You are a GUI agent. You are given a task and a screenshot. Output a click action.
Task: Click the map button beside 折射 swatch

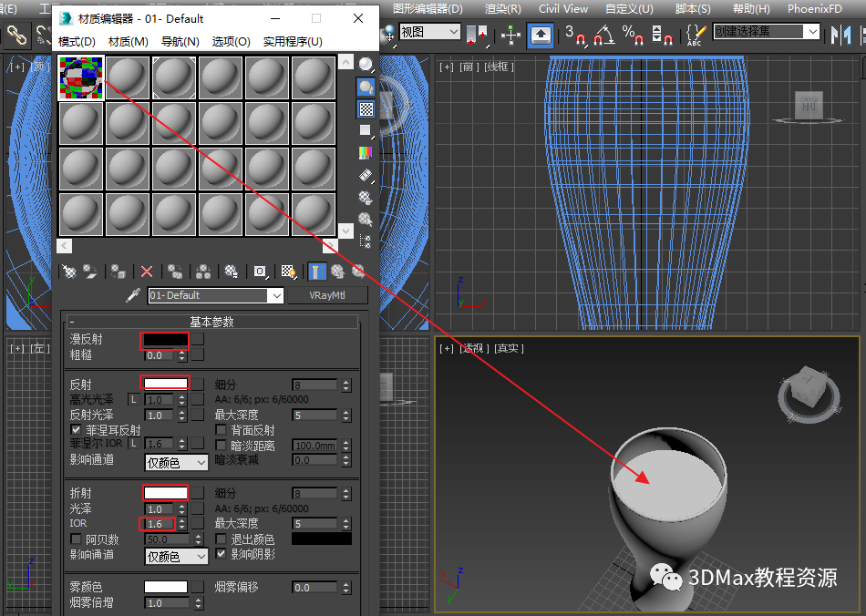(199, 492)
